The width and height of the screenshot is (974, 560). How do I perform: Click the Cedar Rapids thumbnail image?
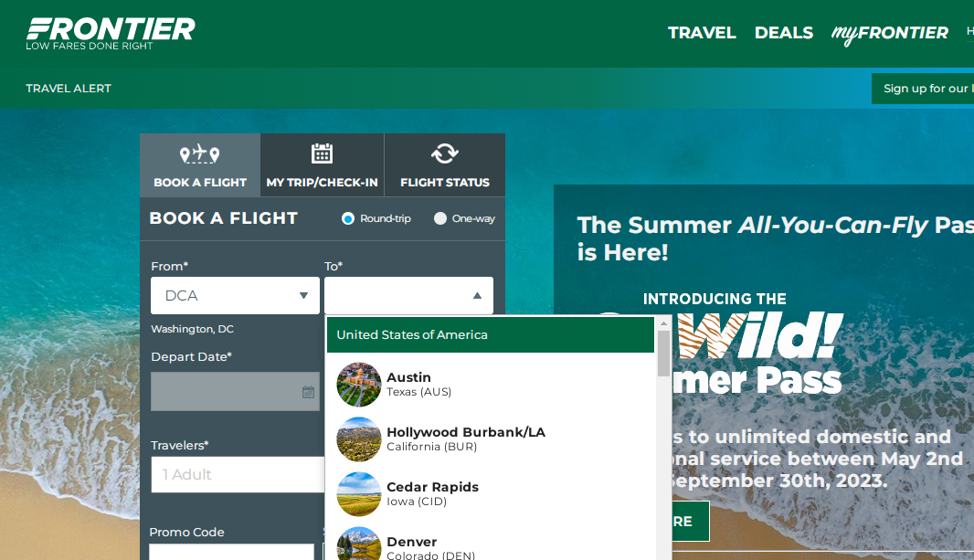point(359,494)
